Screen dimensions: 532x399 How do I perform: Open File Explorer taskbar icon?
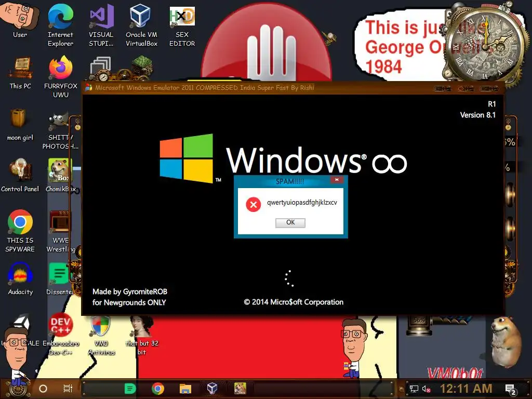point(185,389)
